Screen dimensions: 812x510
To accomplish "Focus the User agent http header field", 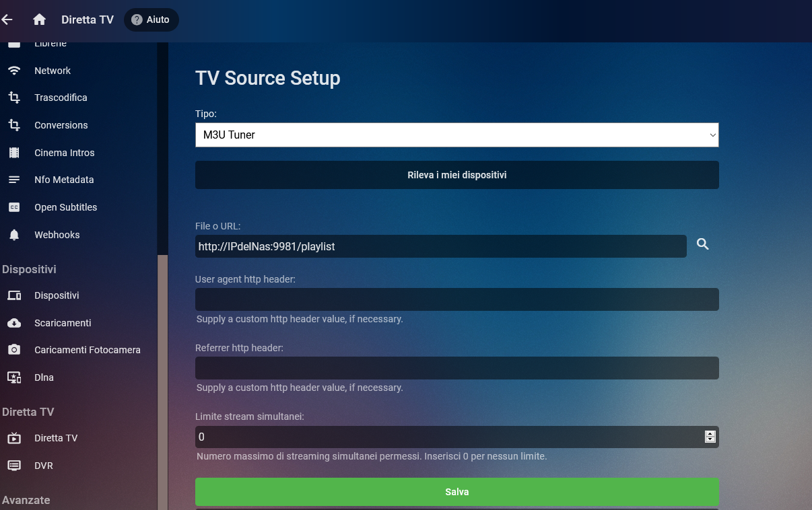I will click(456, 299).
